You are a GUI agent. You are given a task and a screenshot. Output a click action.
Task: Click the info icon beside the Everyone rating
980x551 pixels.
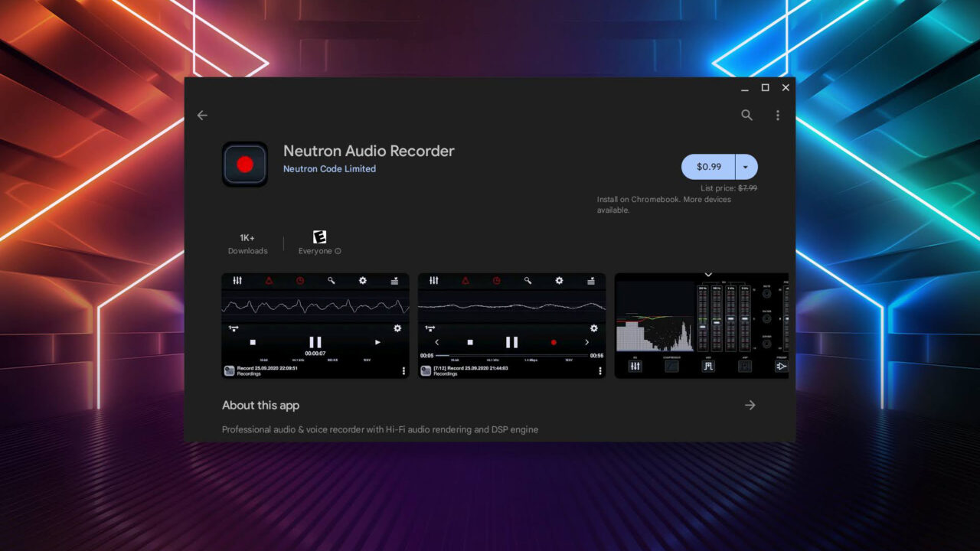pyautogui.click(x=339, y=251)
